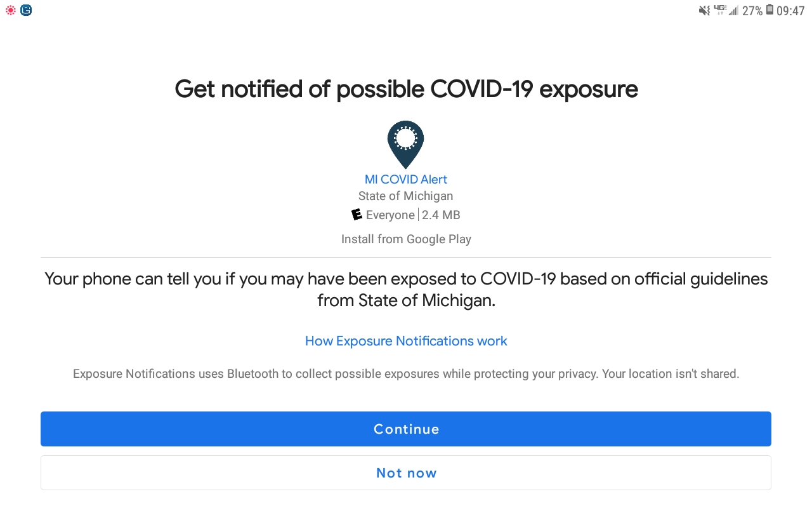Tap the 4G network indicator icon
This screenshot has width=812, height=508.
click(x=719, y=9)
